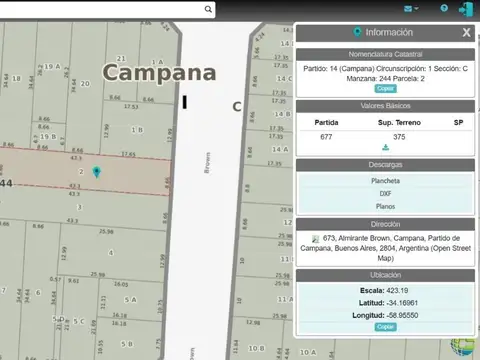480x360 pixels.
Task: Click the search magnifier icon
Action: (x=208, y=9)
